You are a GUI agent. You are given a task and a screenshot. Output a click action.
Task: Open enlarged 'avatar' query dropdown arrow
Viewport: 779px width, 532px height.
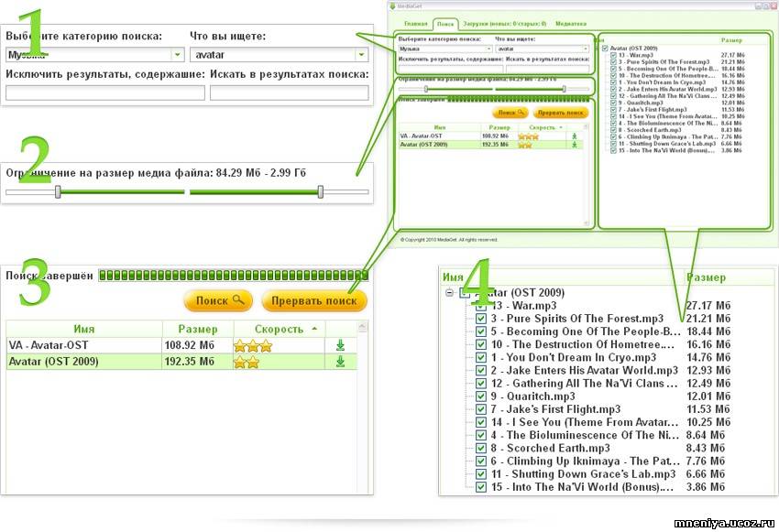click(362, 55)
